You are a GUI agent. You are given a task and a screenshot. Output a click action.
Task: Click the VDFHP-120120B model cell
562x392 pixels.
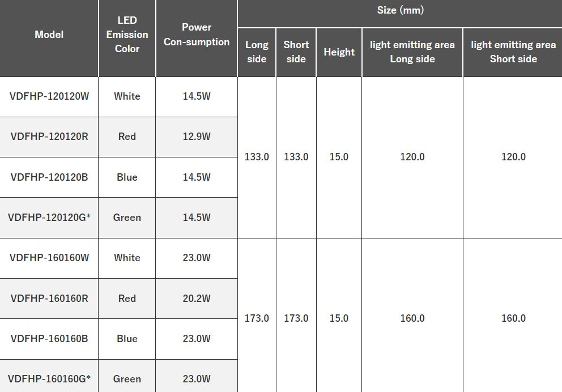pyautogui.click(x=49, y=177)
